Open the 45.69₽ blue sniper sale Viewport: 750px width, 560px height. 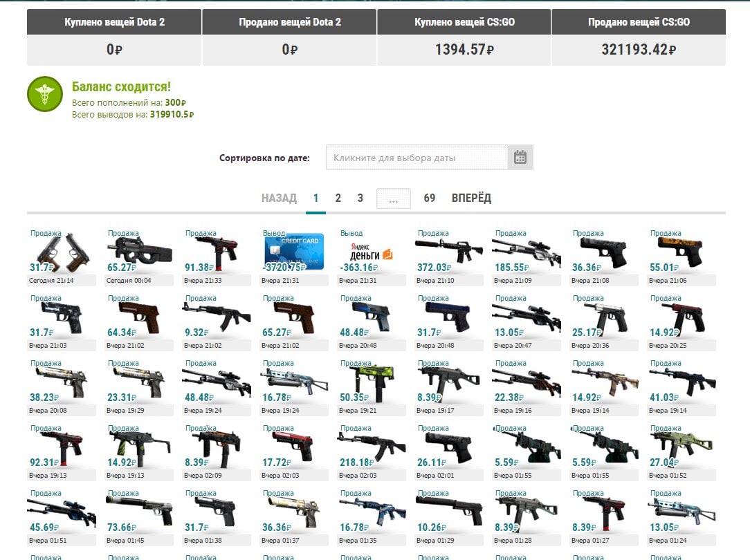point(62,517)
